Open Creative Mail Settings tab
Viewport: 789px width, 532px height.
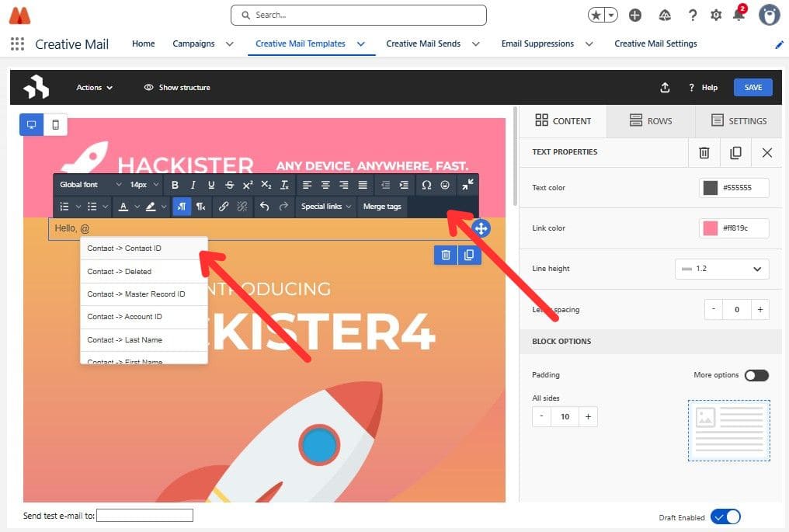tap(655, 43)
